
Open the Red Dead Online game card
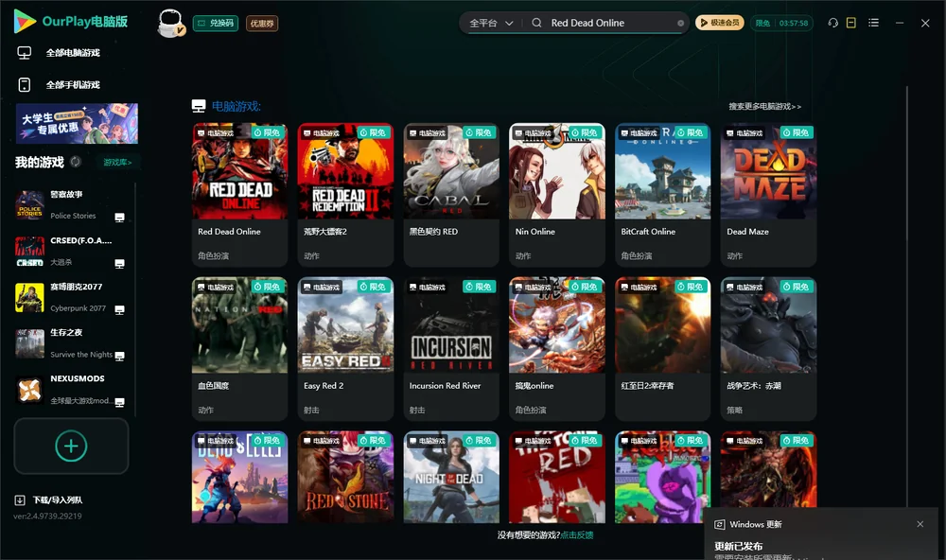(x=239, y=194)
